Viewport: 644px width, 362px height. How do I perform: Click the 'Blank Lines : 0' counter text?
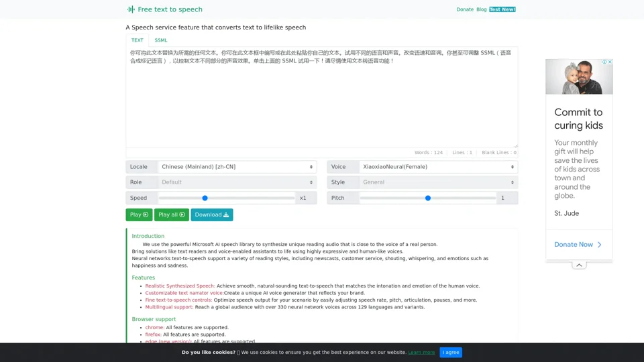coord(499,152)
